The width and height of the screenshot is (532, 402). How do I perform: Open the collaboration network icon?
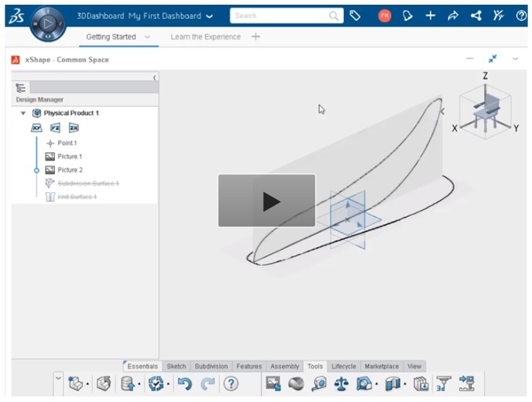[x=476, y=16]
